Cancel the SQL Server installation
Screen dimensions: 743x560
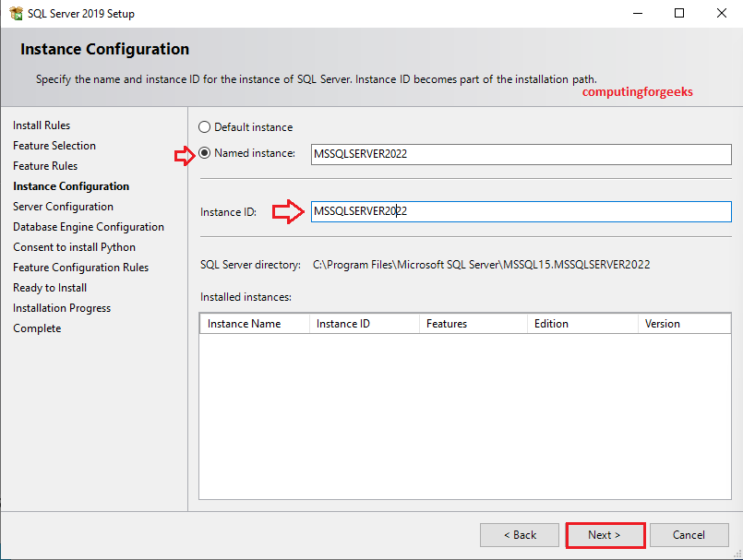(689, 535)
